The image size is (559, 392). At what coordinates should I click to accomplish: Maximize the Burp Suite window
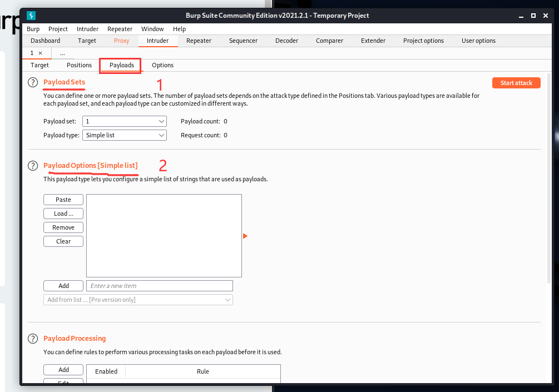click(x=533, y=16)
